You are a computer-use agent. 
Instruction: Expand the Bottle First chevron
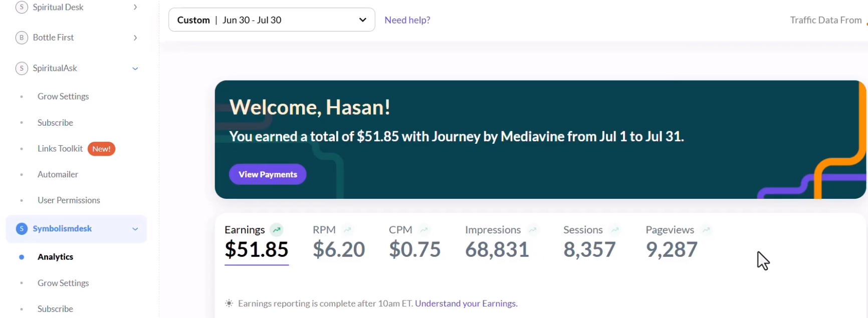[135, 38]
